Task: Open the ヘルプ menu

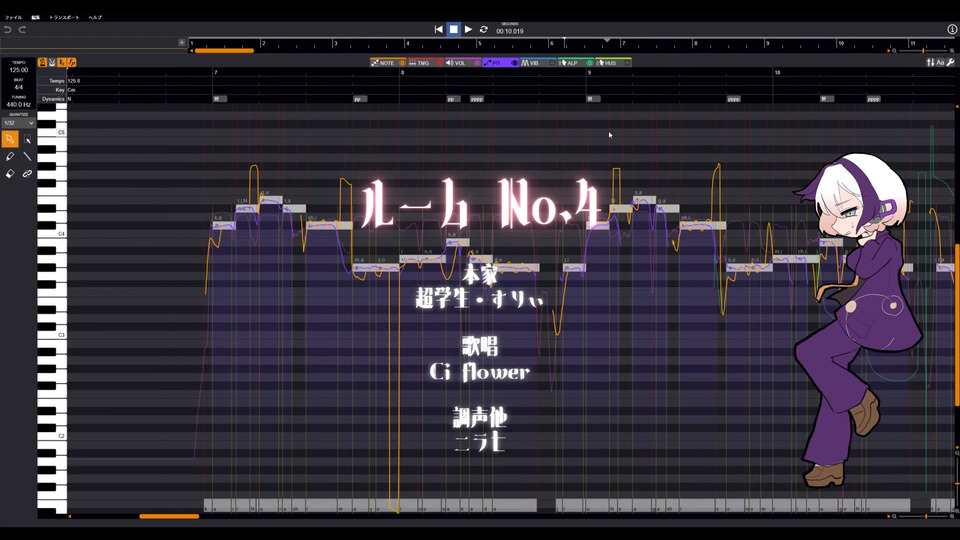Action: pyautogui.click(x=95, y=18)
